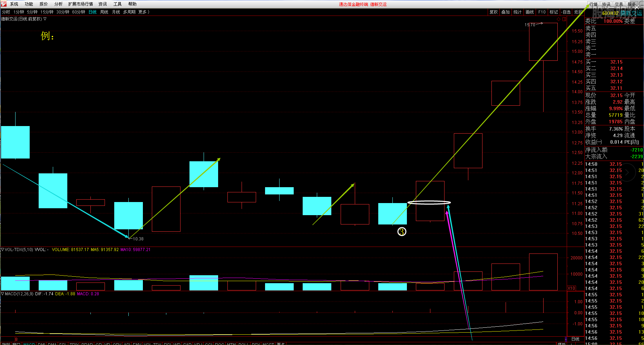644x345 pixels.
Task: Click the 净流入额 -7210 value
Action: [x=637, y=150]
